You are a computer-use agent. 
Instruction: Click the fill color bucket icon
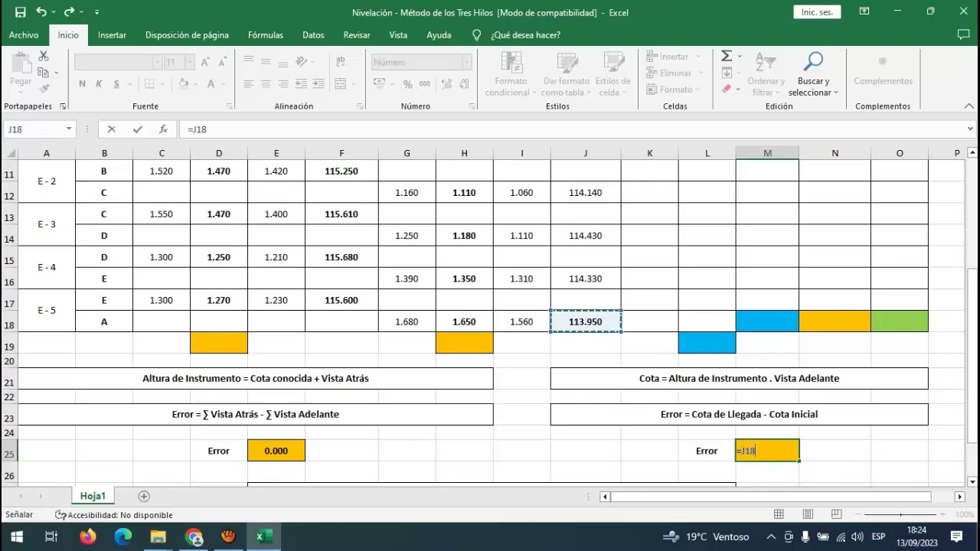184,83
